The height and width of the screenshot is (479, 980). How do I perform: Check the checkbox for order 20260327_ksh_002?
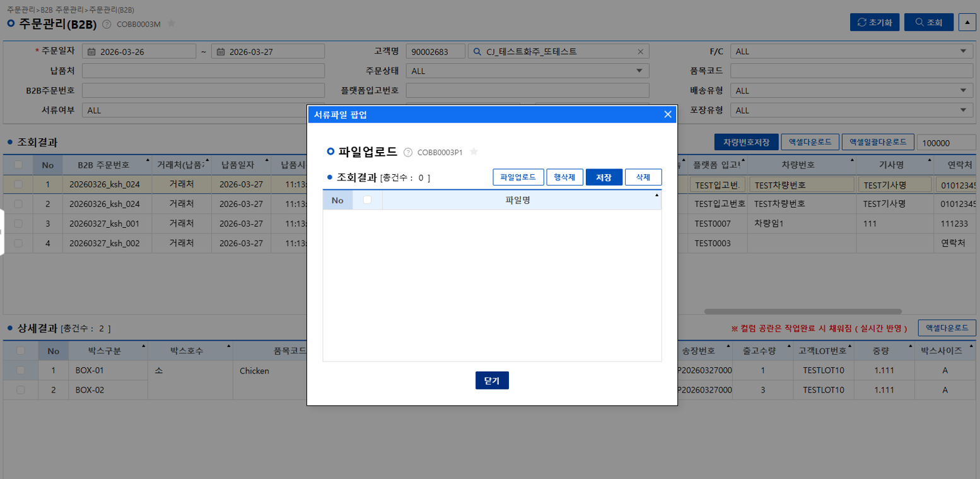pos(19,243)
